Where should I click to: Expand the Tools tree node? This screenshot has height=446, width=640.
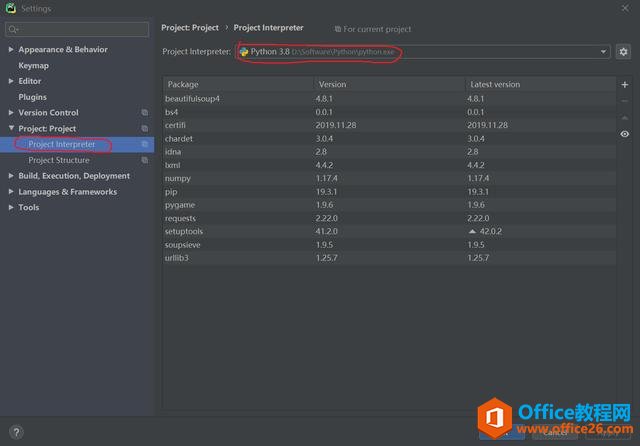pyautogui.click(x=11, y=207)
